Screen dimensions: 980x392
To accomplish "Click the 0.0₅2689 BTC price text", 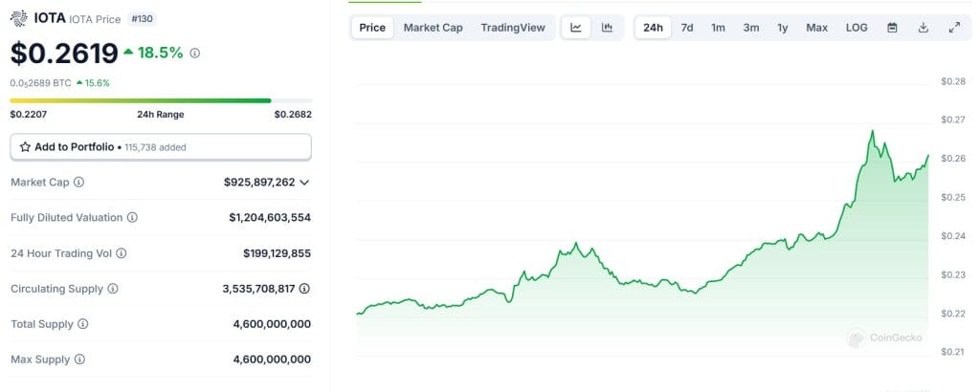I will point(40,83).
